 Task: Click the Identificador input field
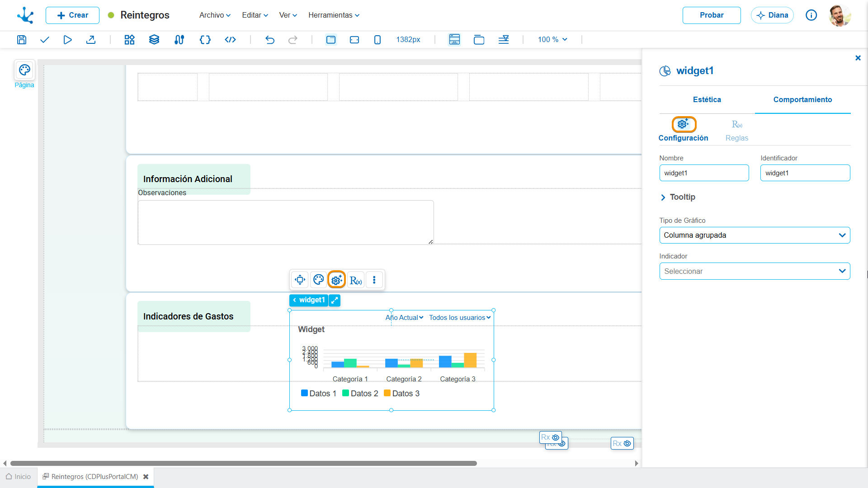tap(805, 173)
